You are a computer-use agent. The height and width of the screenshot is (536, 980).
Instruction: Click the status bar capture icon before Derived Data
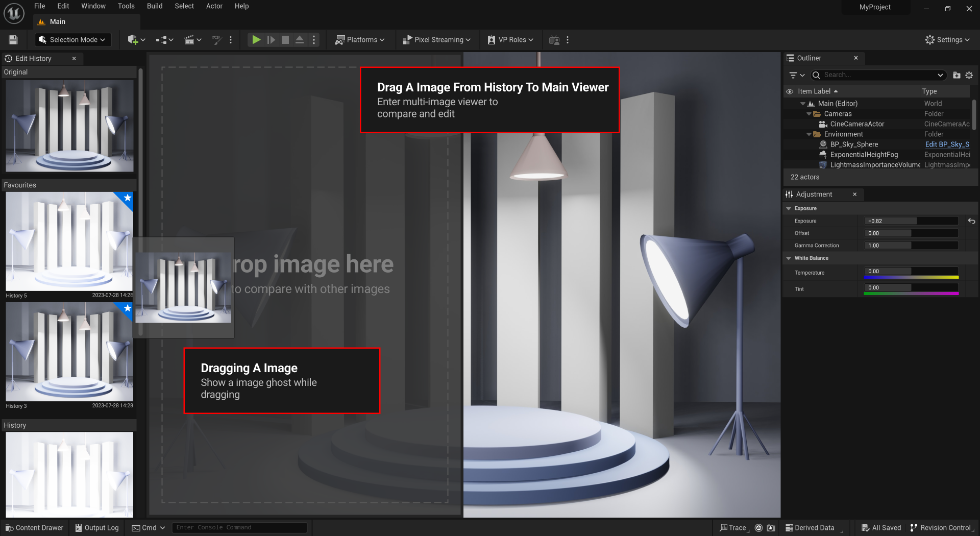point(771,528)
